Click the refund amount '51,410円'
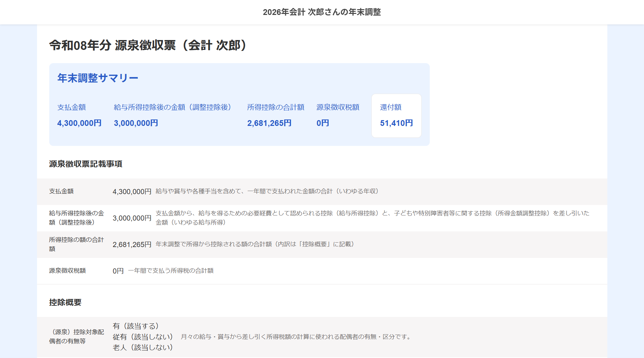 click(x=397, y=123)
